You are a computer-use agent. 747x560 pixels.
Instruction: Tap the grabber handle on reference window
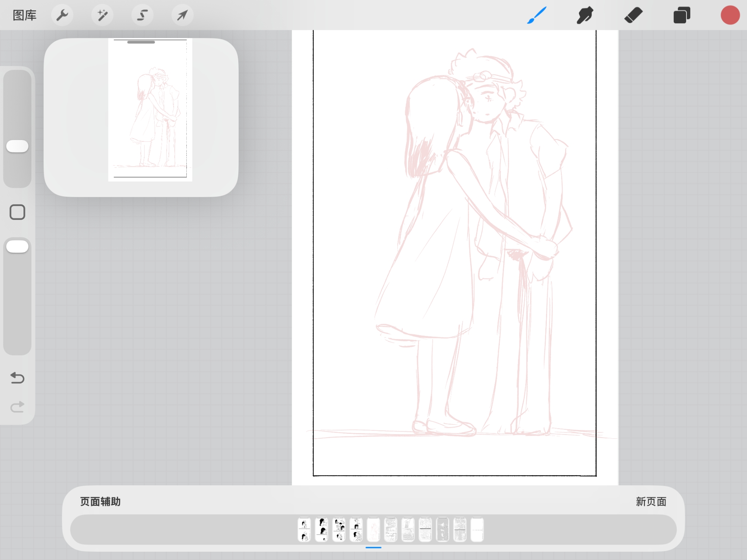pyautogui.click(x=141, y=42)
